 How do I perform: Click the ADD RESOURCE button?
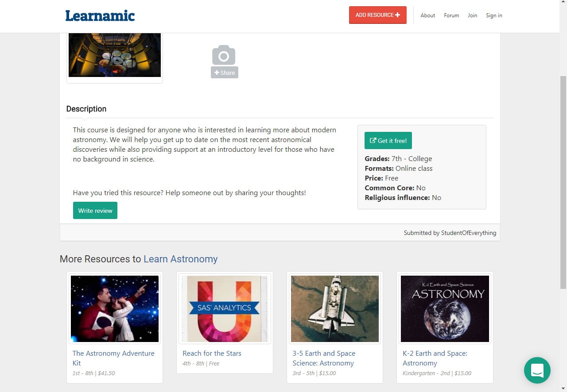pos(377,15)
